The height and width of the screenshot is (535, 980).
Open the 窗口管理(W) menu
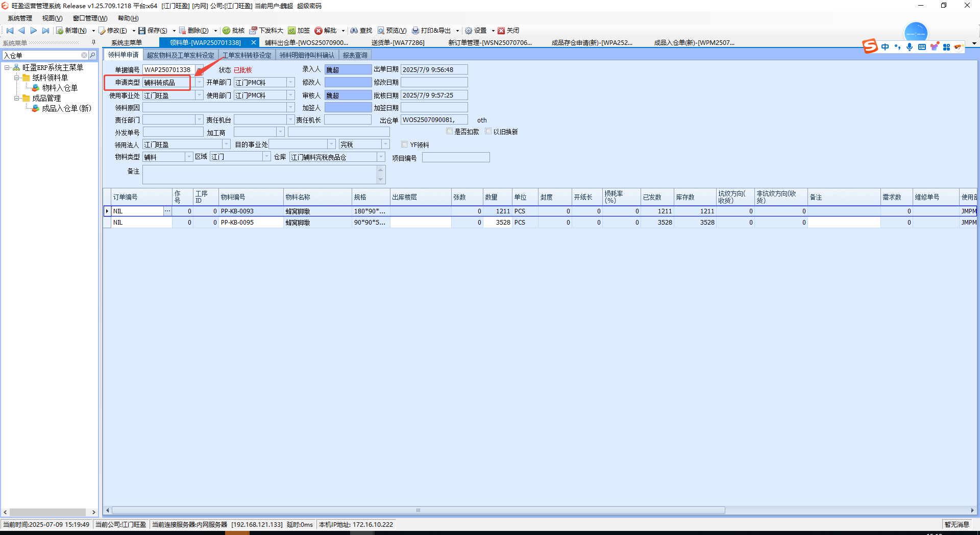click(x=90, y=18)
